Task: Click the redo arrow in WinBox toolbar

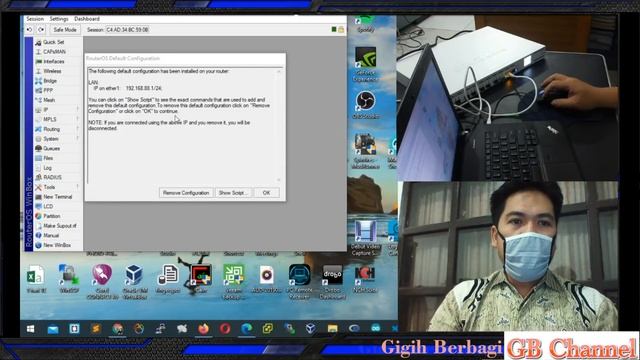Action: pyautogui.click(x=41, y=30)
